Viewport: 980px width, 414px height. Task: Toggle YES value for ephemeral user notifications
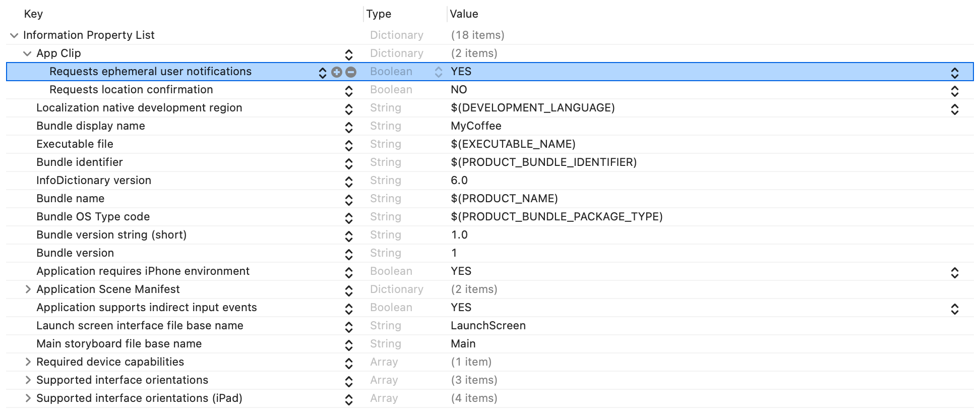coord(954,73)
